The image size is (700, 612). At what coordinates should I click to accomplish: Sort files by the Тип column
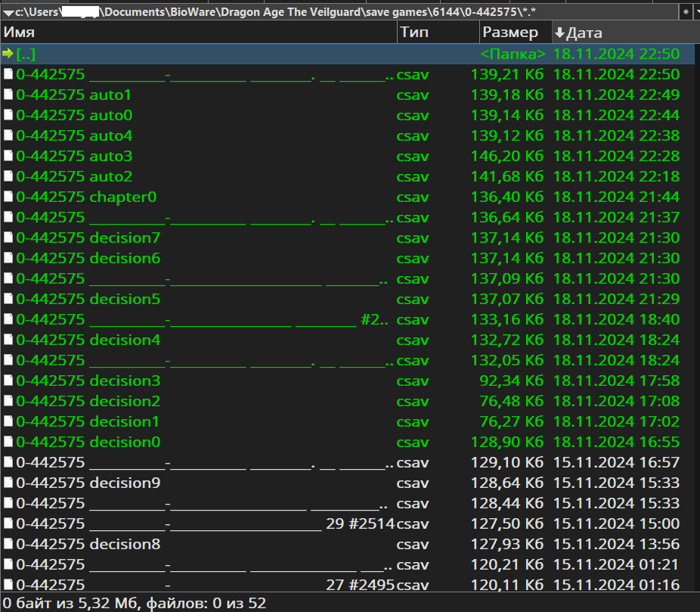(x=438, y=33)
